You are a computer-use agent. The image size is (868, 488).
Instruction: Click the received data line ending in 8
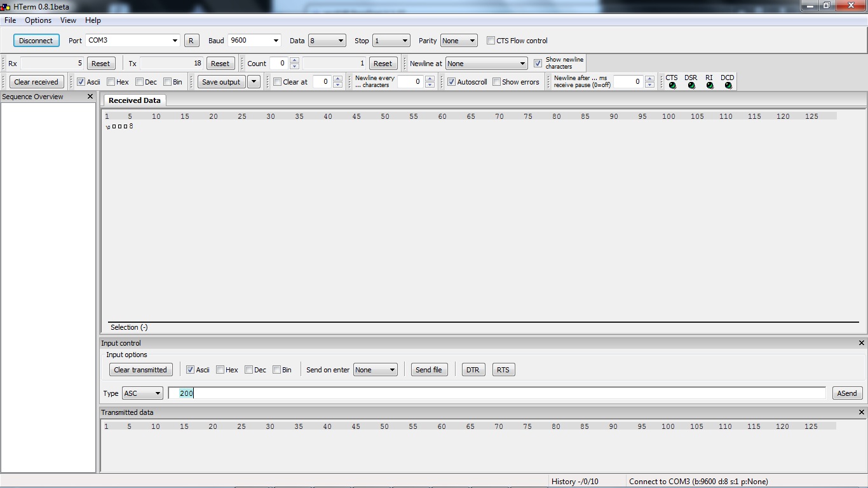click(119, 126)
